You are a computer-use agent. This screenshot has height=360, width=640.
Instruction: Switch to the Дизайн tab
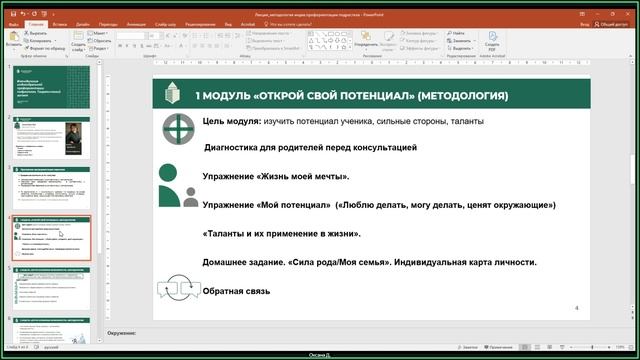click(82, 24)
